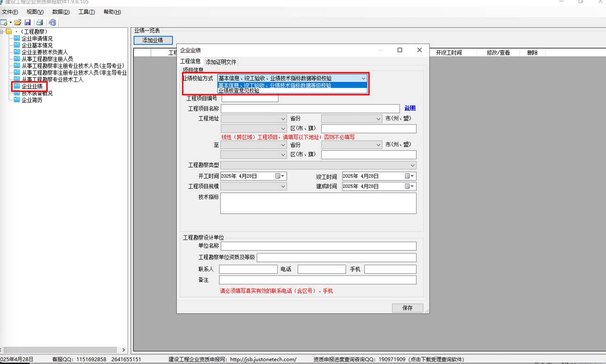Open the calendar picker for 竣工时间

(x=410, y=176)
